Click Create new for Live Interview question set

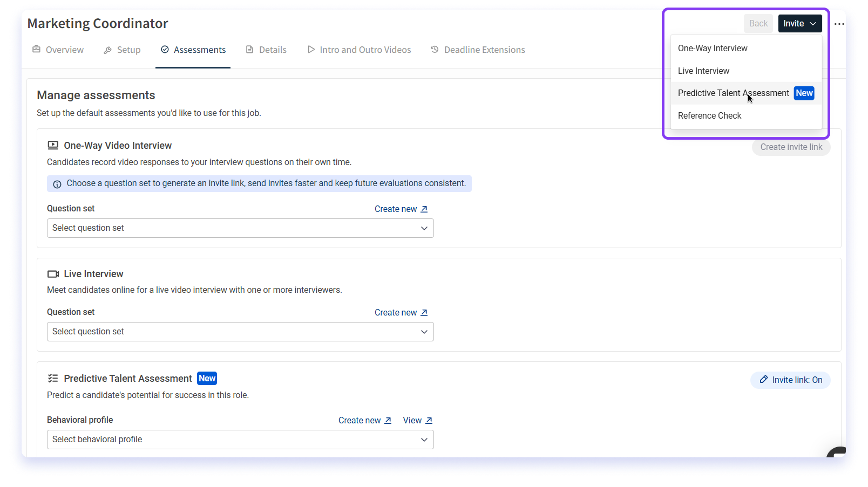(401, 313)
